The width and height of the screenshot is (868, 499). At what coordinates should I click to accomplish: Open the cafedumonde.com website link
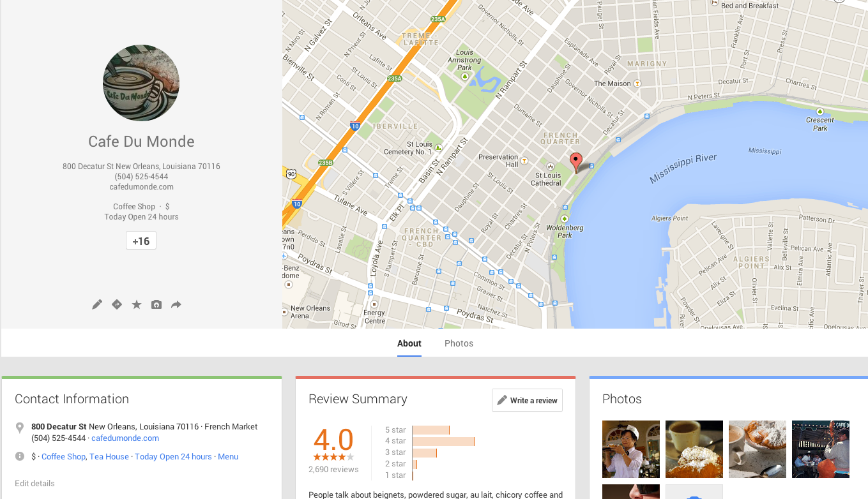click(x=125, y=438)
